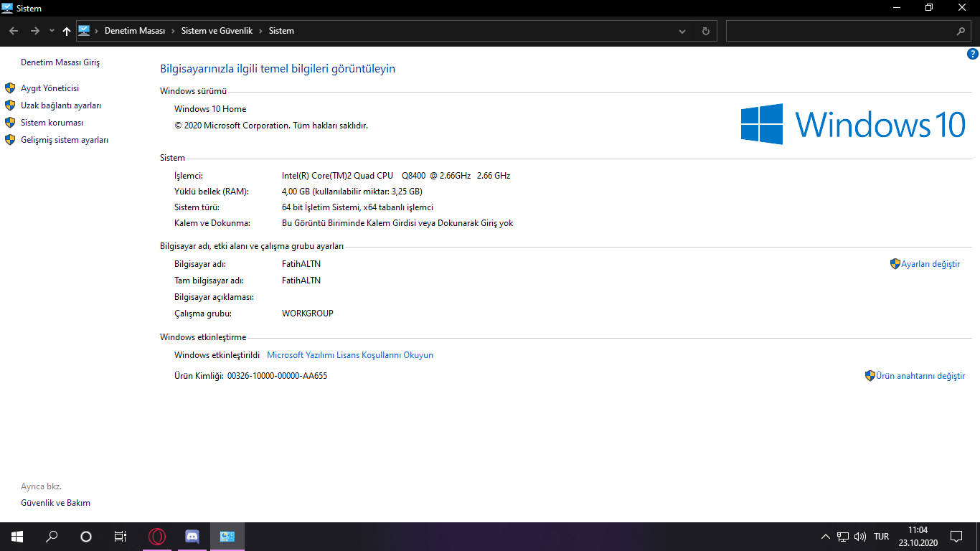Image resolution: width=980 pixels, height=551 pixels.
Task: Open the network tray icon
Action: tap(843, 537)
